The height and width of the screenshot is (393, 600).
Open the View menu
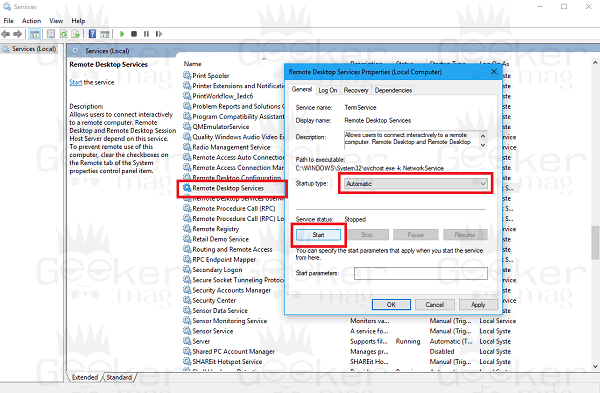[x=56, y=21]
